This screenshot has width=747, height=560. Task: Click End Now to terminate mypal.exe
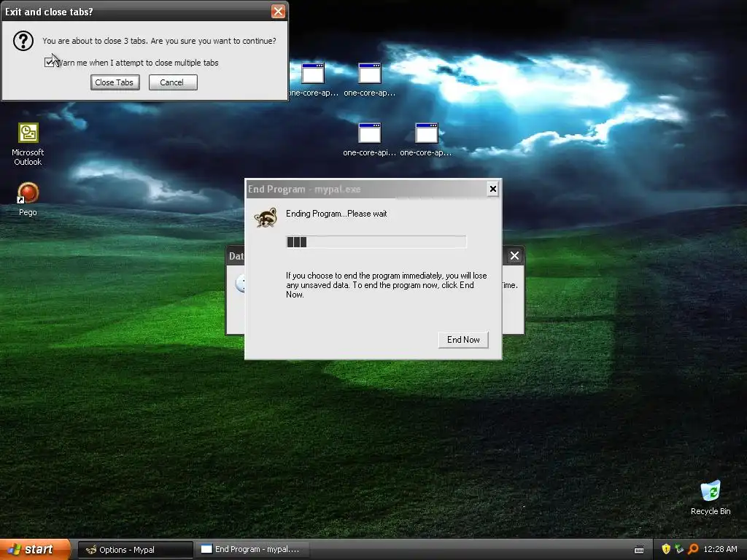tap(463, 340)
